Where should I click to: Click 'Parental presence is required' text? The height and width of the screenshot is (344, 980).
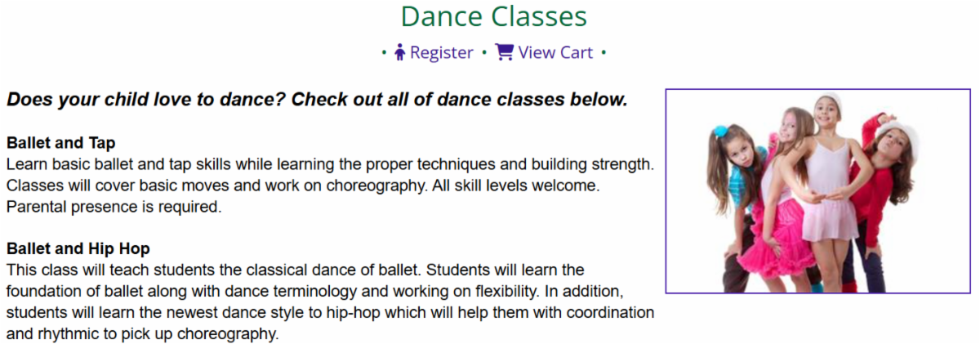pyautogui.click(x=114, y=207)
